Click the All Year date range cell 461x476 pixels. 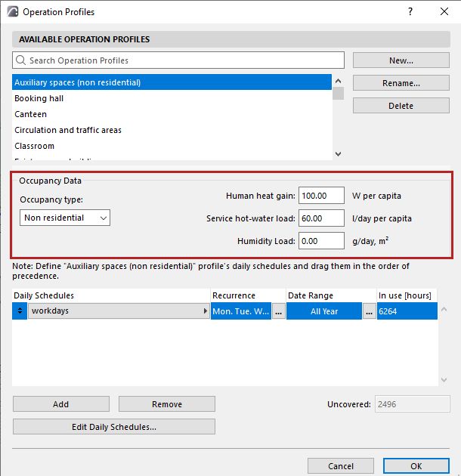coord(324,311)
